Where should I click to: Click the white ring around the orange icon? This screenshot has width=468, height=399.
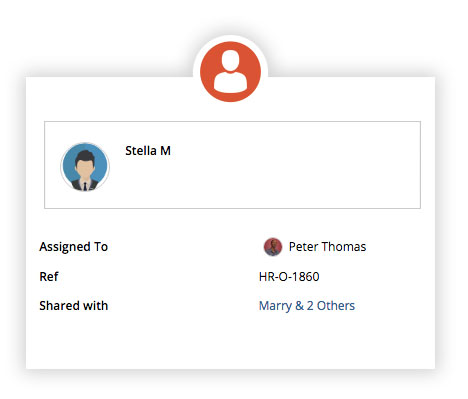230,38
